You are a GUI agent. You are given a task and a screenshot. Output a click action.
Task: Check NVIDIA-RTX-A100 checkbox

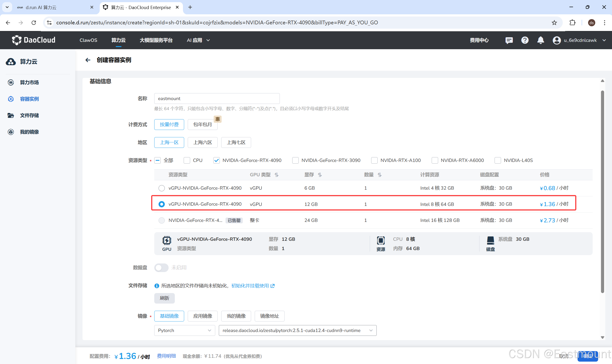pyautogui.click(x=374, y=161)
